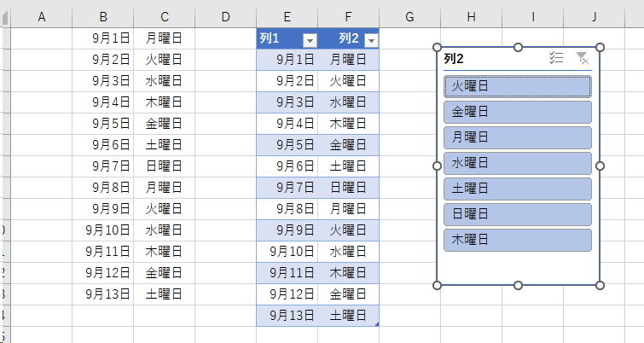Open the 列1 filter dropdown arrow

coord(310,40)
